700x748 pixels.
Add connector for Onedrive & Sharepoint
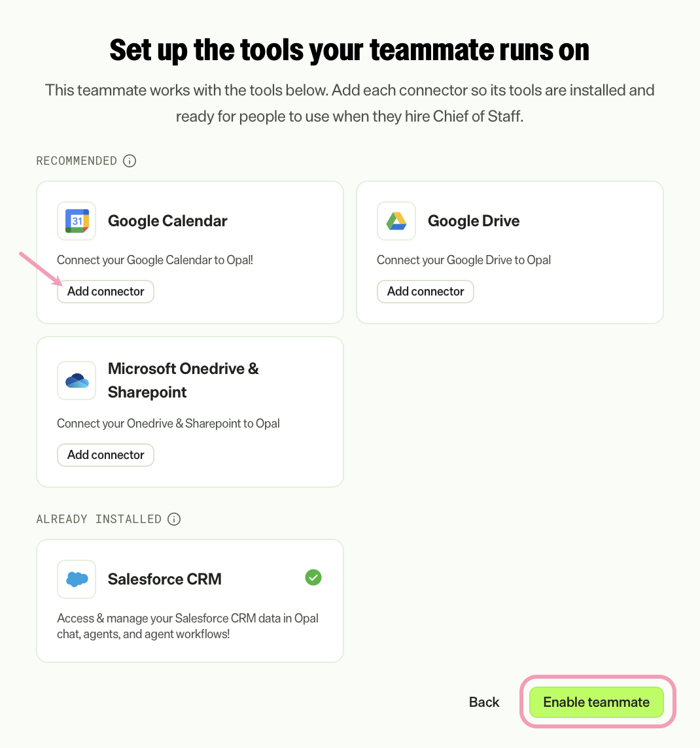105,455
